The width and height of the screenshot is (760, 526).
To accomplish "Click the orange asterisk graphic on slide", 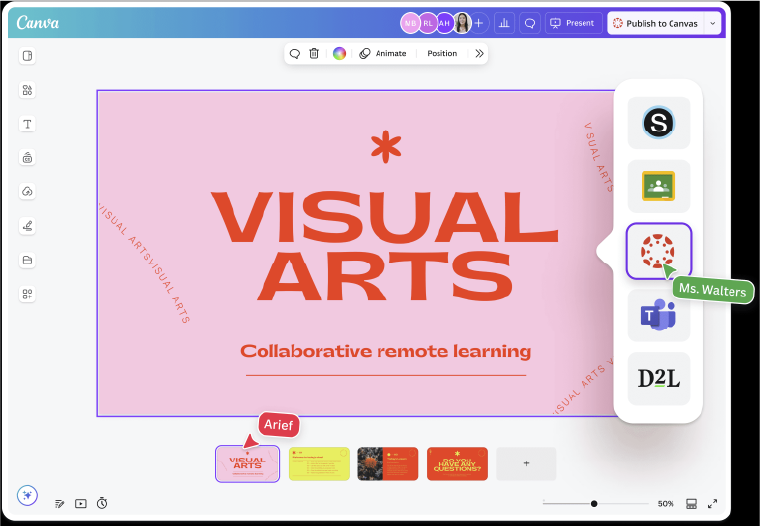I will [386, 147].
